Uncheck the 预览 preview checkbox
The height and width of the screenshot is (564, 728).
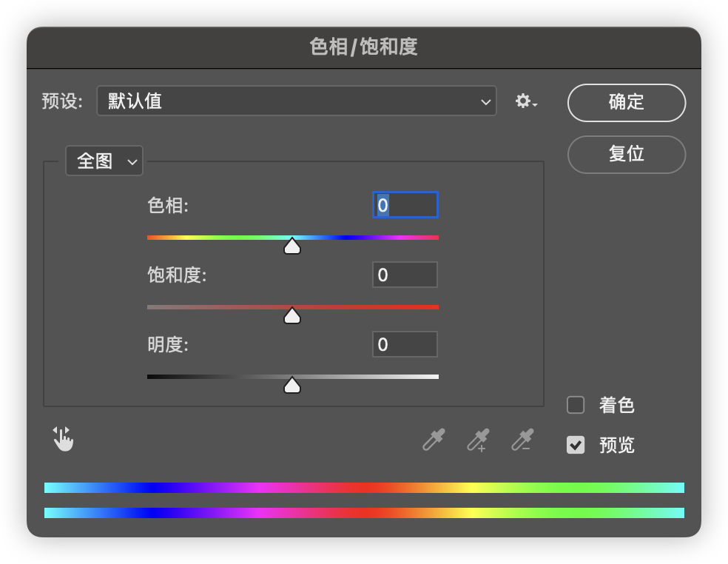(576, 445)
